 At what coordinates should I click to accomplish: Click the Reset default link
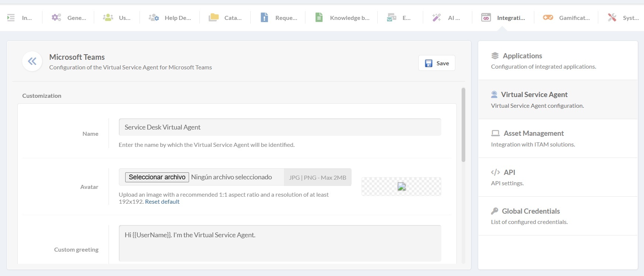[162, 202]
